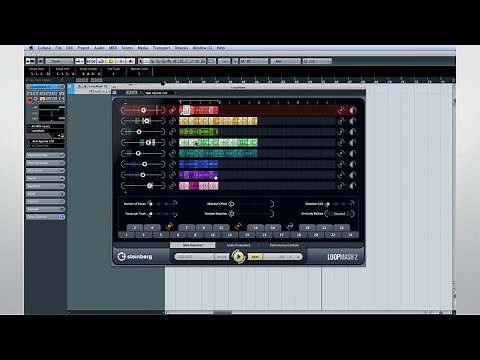
Task: Select scene pad 12
Action: pos(229,235)
